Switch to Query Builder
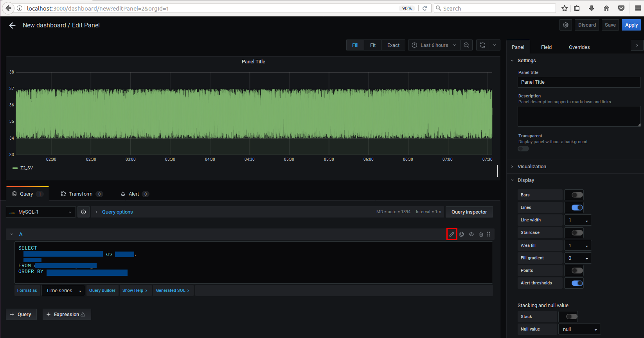The height and width of the screenshot is (338, 644). [x=102, y=291]
